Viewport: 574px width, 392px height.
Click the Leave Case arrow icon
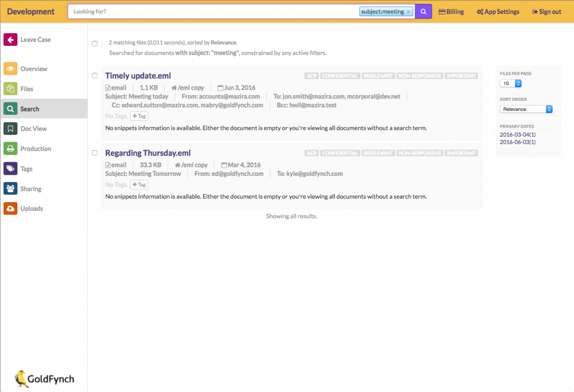pos(12,39)
